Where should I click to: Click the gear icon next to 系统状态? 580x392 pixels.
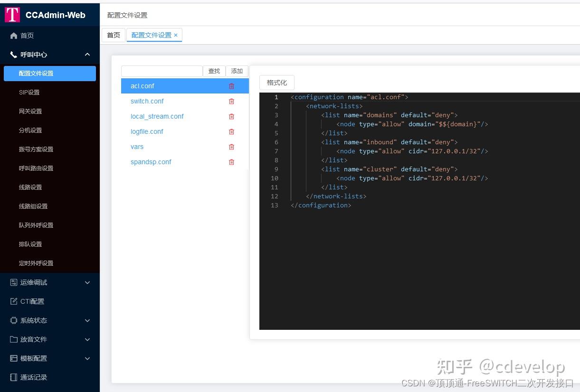point(13,320)
